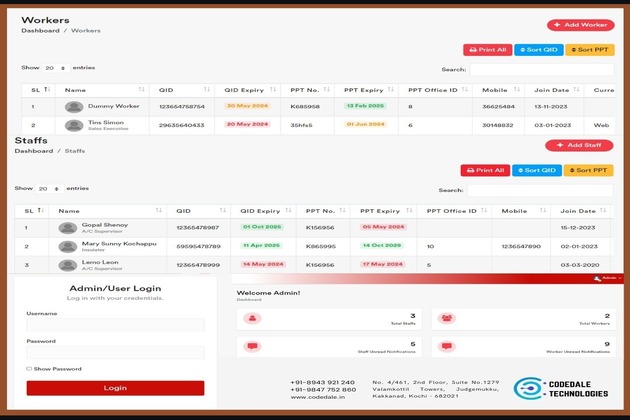Click the Staff Unread Notifications message icon
The image size is (630, 420).
coord(253,347)
